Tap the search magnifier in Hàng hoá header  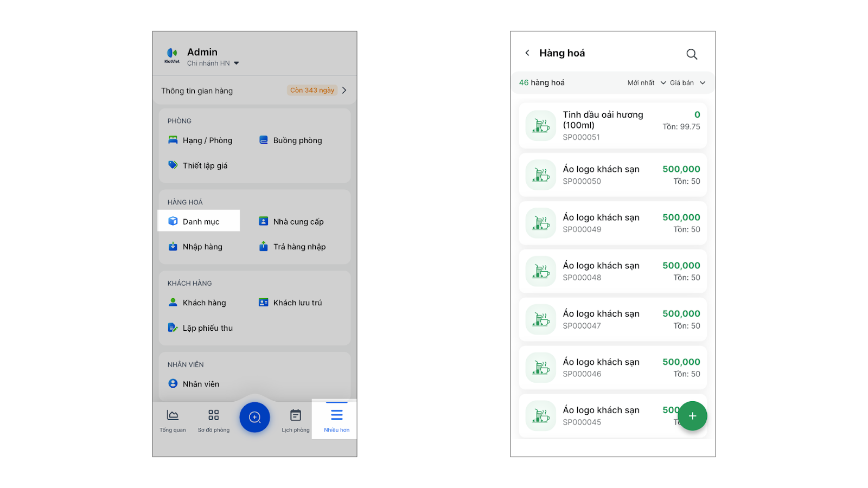(692, 54)
